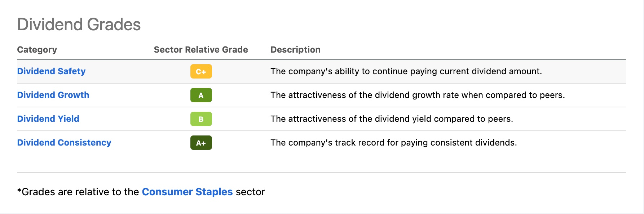Select the Dividend Consistency description text
Viewport: 644px width, 214px height.
(x=394, y=143)
